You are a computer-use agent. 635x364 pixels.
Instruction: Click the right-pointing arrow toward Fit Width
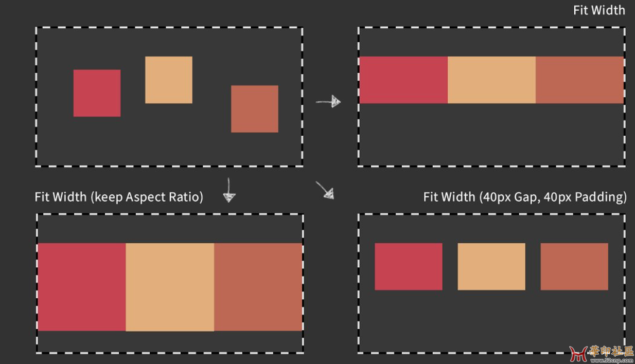[x=328, y=101]
